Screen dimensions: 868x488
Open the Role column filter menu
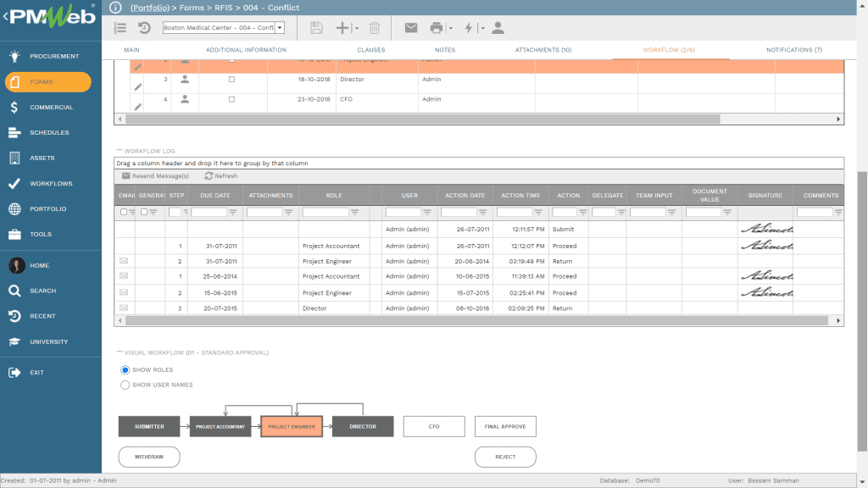(355, 212)
